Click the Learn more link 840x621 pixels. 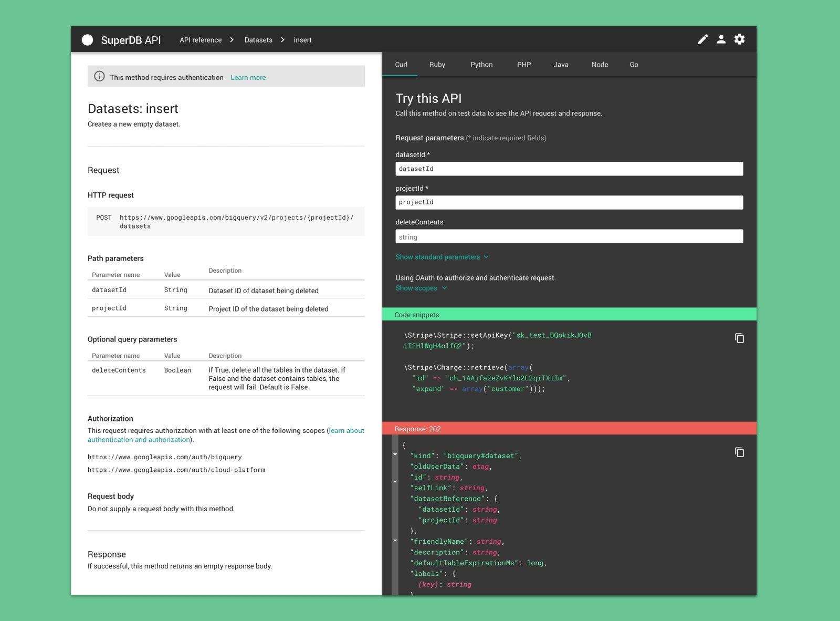(x=248, y=77)
